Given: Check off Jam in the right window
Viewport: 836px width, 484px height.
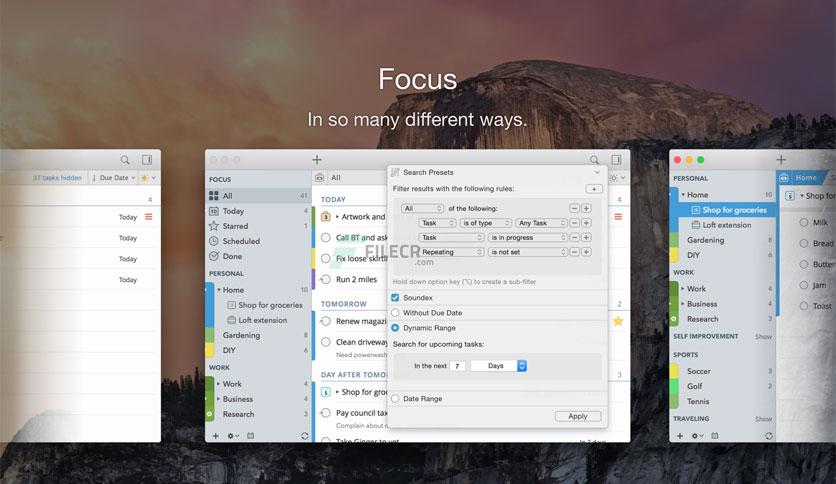Looking at the screenshot, I should pyautogui.click(x=804, y=285).
